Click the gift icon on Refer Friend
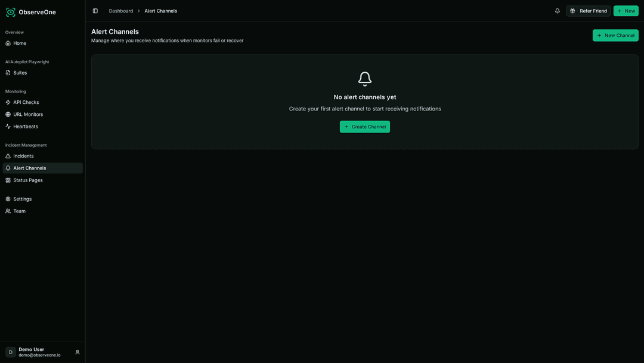Image resolution: width=644 pixels, height=363 pixels. pyautogui.click(x=572, y=11)
